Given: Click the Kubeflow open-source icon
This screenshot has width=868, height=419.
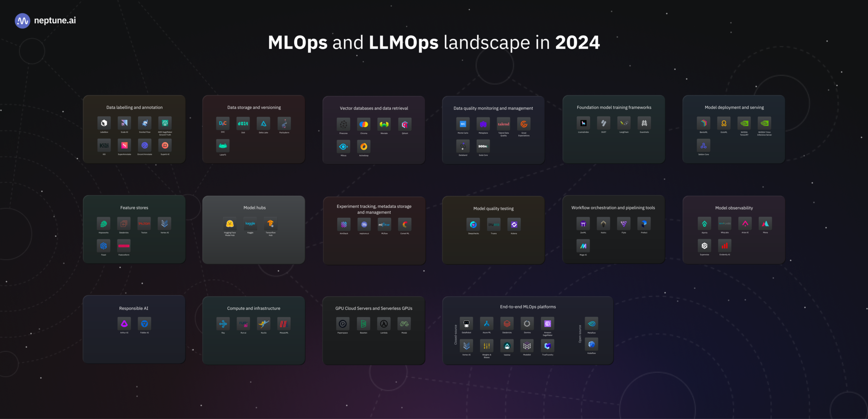Looking at the screenshot, I should 592,345.
